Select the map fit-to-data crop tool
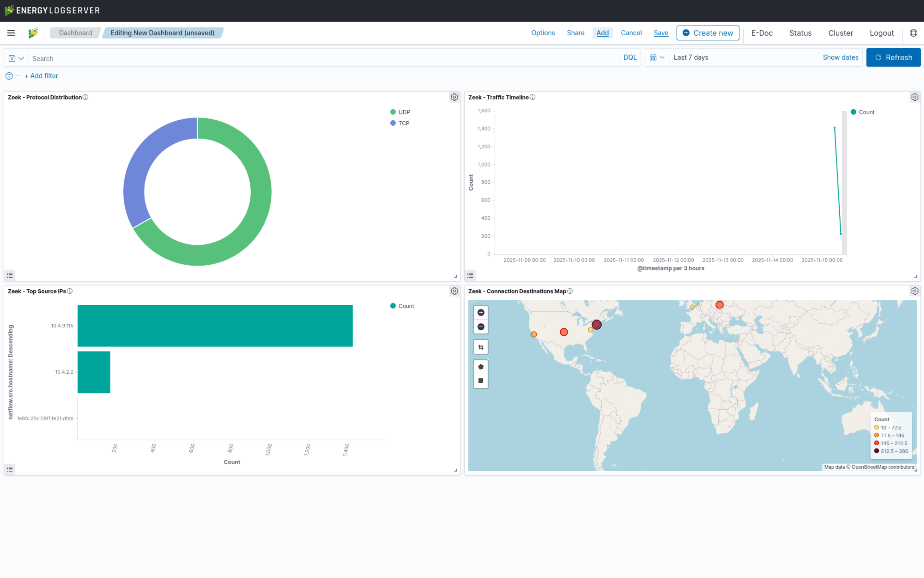The width and height of the screenshot is (924, 578). click(x=481, y=347)
